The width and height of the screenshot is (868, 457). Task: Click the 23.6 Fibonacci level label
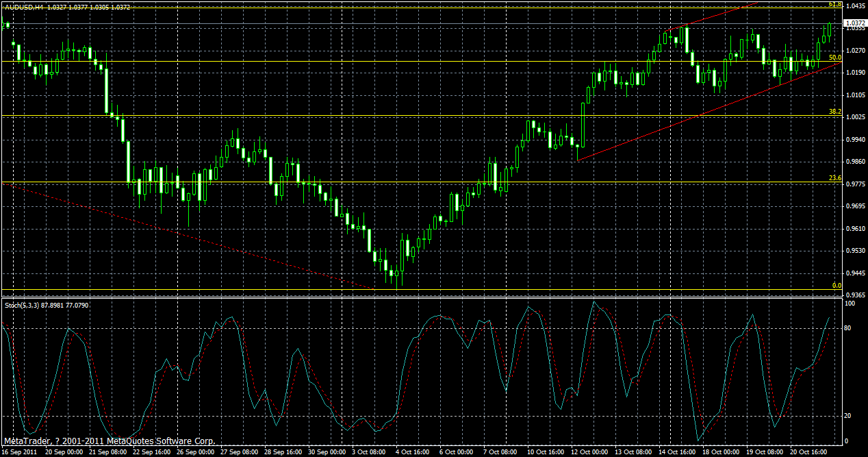(x=834, y=177)
